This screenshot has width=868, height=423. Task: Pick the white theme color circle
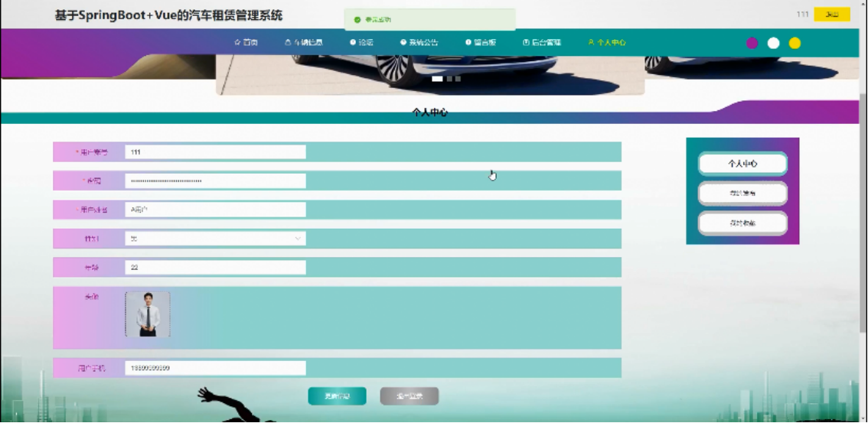pyautogui.click(x=773, y=43)
